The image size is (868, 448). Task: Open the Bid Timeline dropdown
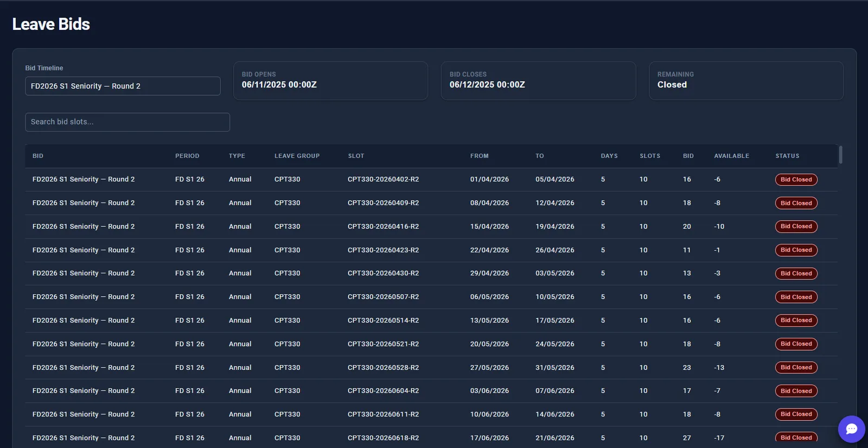pos(123,86)
